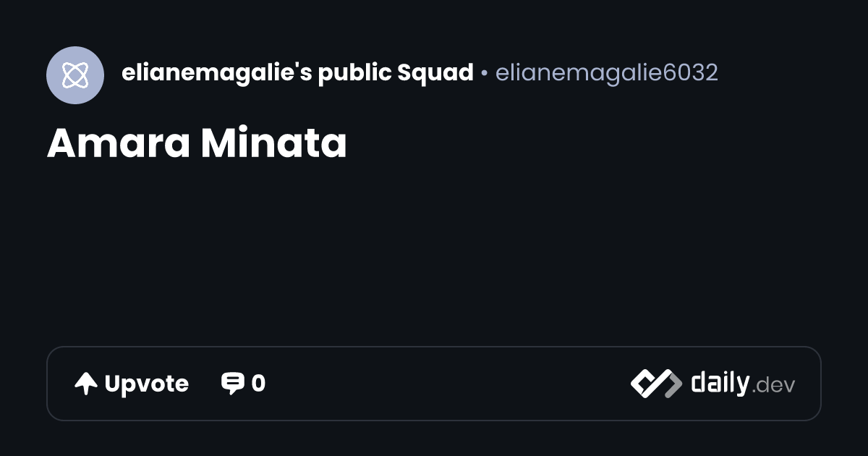Open comments via the speech bubble icon

(232, 384)
